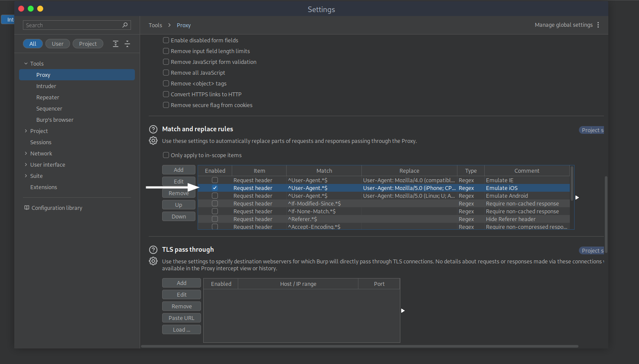Viewport: 639px width, 364px height.
Task: Click the Comment column header
Action: click(527, 171)
